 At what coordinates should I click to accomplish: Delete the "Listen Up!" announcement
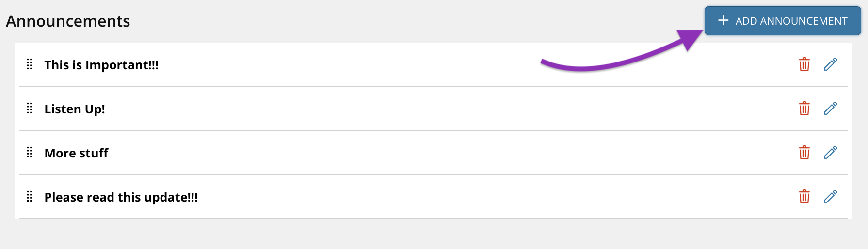804,109
